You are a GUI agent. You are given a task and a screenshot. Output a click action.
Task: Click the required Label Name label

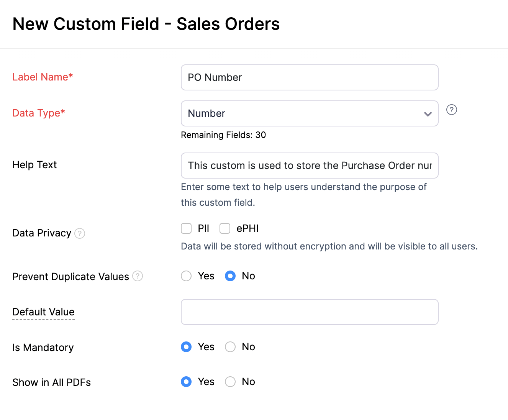(x=43, y=77)
